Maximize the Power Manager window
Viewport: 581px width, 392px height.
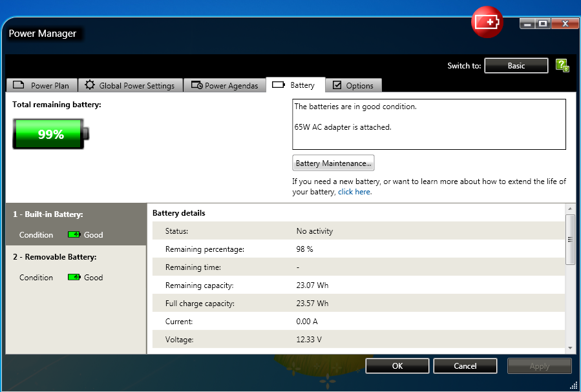click(x=543, y=24)
